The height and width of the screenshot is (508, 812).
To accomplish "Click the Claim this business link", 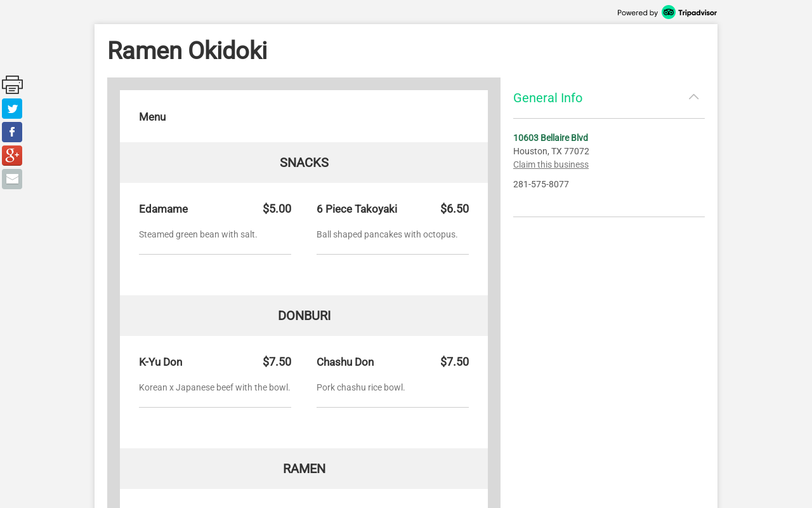I will coord(551,164).
